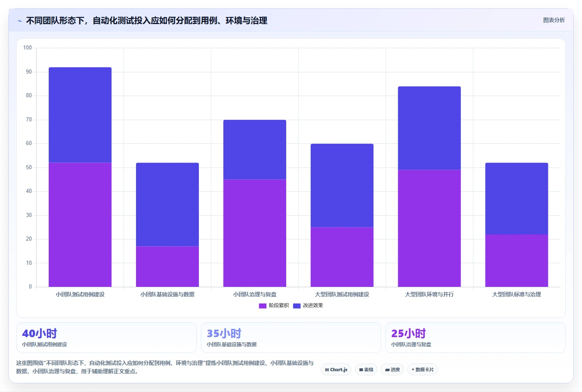Click the y-axis value 100
The width and height of the screenshot is (582, 392).
[27, 48]
